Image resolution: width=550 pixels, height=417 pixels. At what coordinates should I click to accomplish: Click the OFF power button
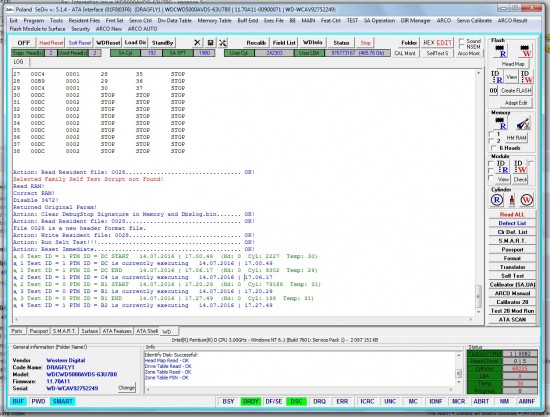coord(24,43)
